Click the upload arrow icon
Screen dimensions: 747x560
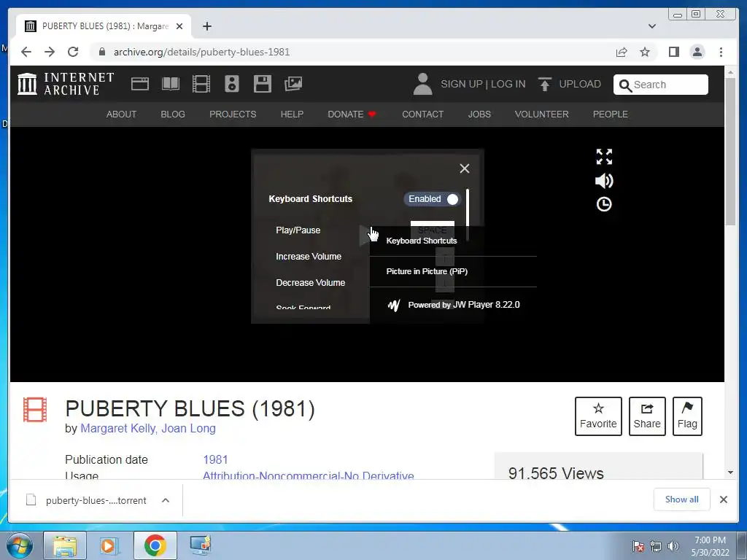[x=544, y=84]
